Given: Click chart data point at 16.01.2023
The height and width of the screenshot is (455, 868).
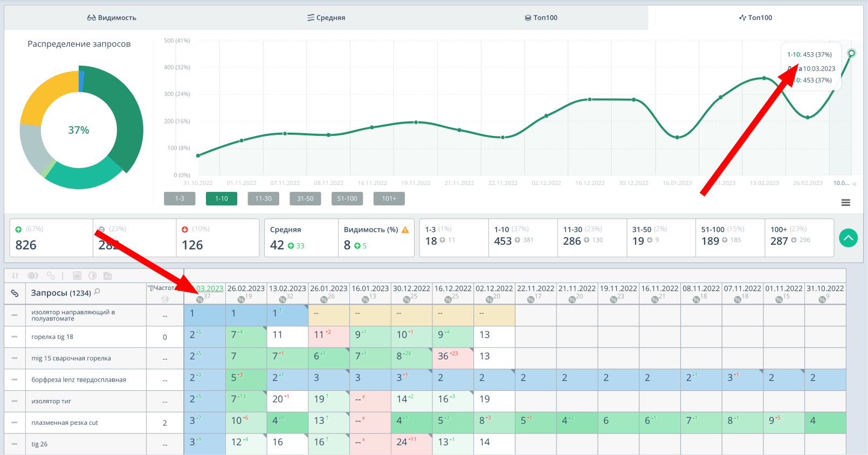Looking at the screenshot, I should coord(677,137).
